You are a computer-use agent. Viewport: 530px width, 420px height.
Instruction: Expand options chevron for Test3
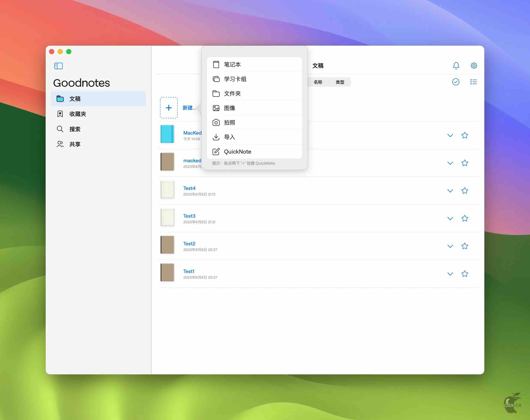[450, 219]
